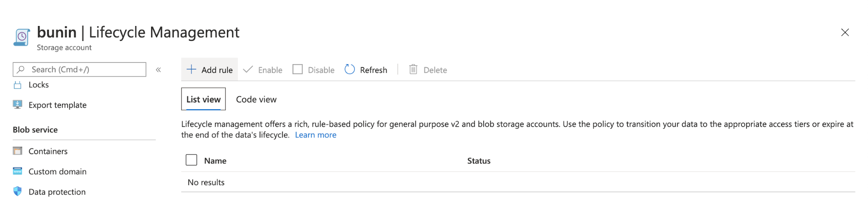Screen dimensions: 868x202
Task: Sort by the Status column header
Action: point(479,161)
